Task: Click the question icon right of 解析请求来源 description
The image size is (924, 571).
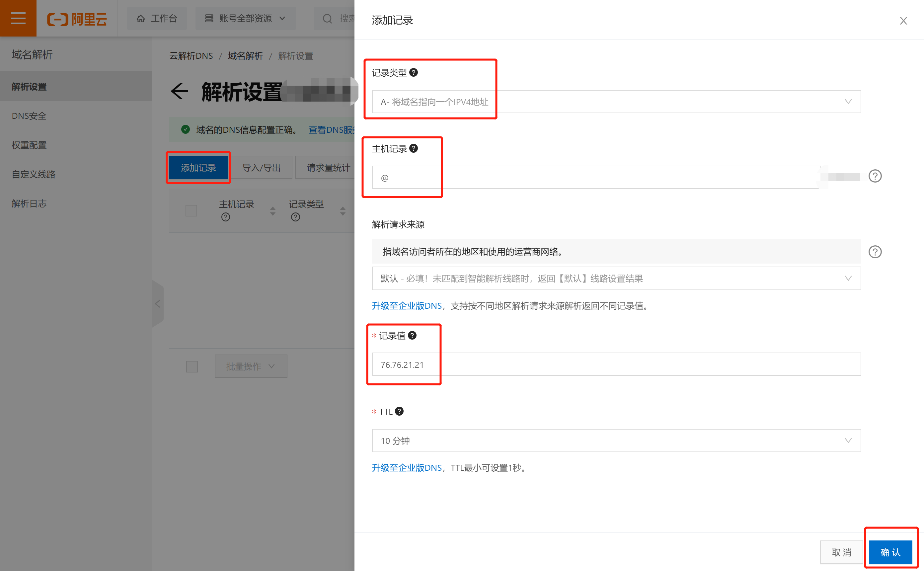Action: coord(875,252)
